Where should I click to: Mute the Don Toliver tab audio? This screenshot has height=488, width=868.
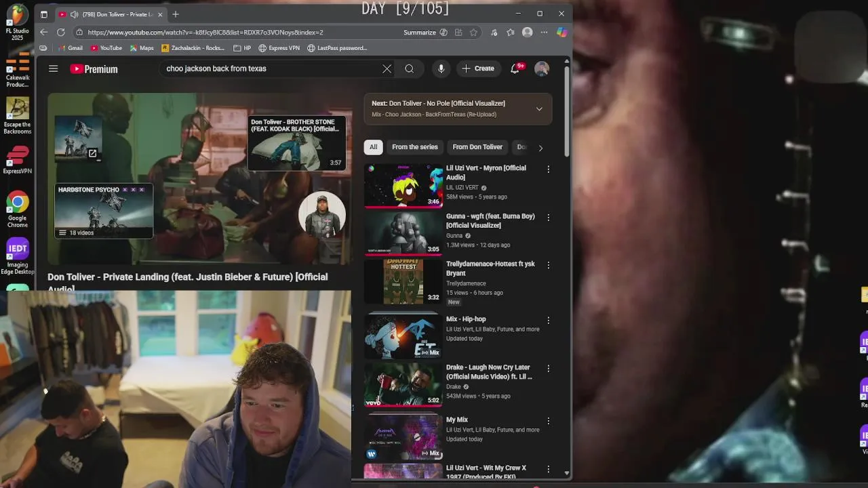pos(73,14)
